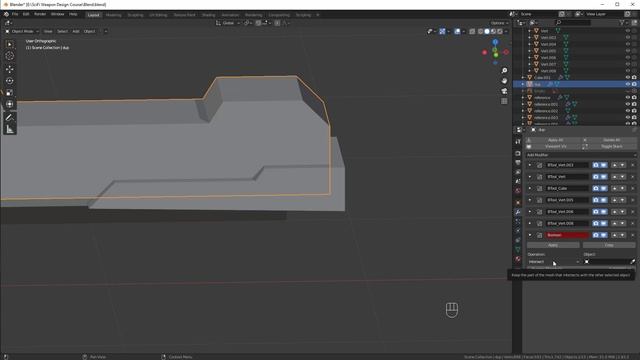Toggle viewport overlays button
Viewport: 640px width, 360px height.
(x=457, y=31)
